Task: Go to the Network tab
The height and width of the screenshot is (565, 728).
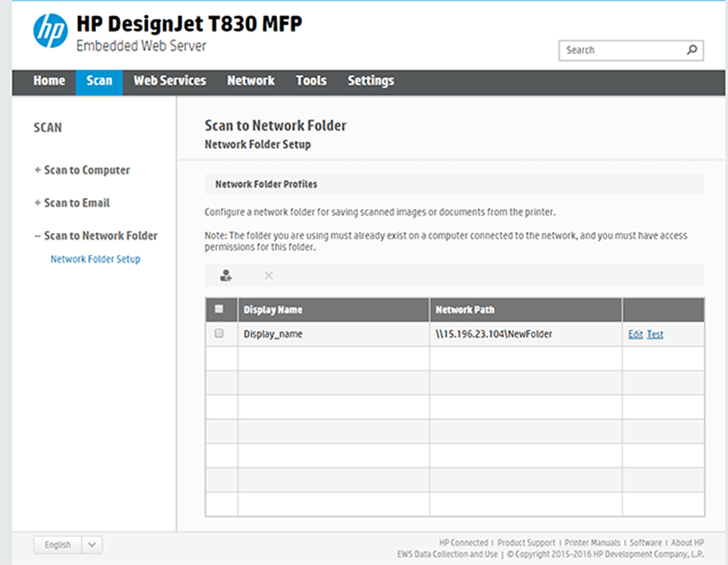Action: click(x=250, y=81)
